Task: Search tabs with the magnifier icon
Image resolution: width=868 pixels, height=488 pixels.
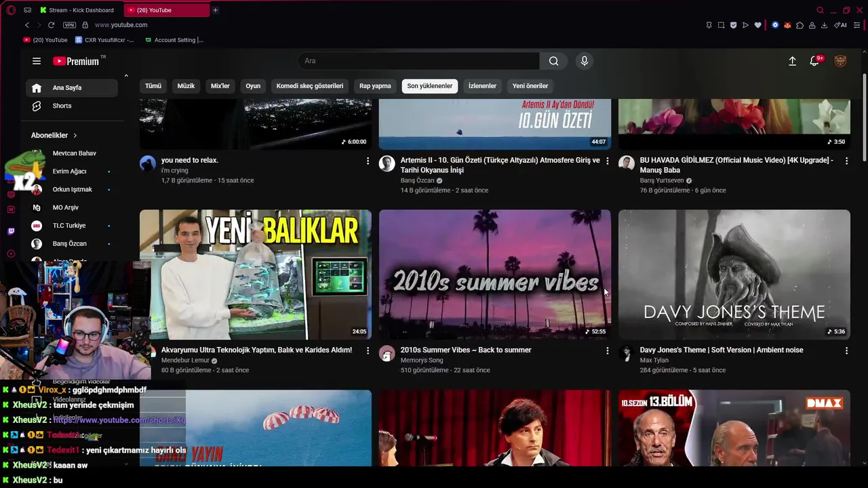Action: [820, 10]
